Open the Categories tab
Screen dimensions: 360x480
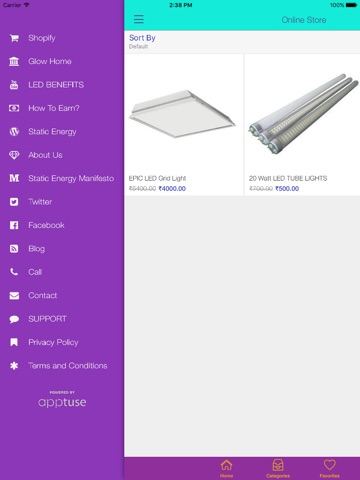(278, 468)
